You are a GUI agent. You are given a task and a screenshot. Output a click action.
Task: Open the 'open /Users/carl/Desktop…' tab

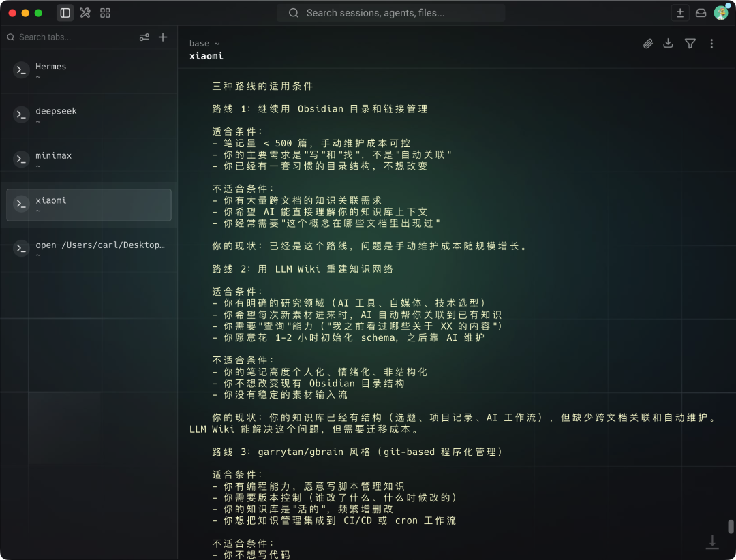pyautogui.click(x=89, y=249)
